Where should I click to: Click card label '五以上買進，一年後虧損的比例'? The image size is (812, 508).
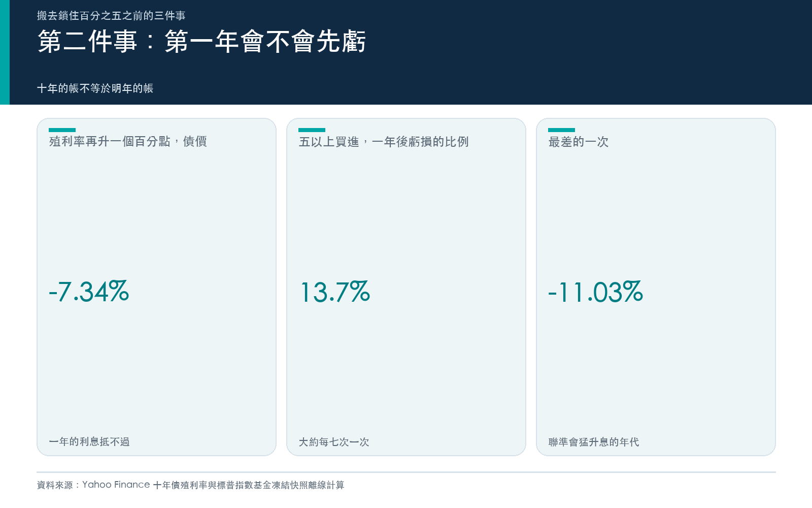[x=384, y=142]
